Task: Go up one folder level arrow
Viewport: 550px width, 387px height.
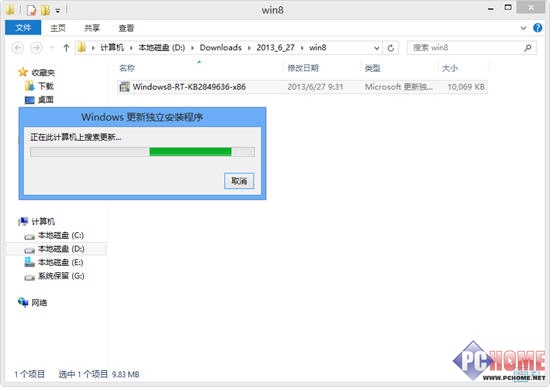Action: [66, 48]
